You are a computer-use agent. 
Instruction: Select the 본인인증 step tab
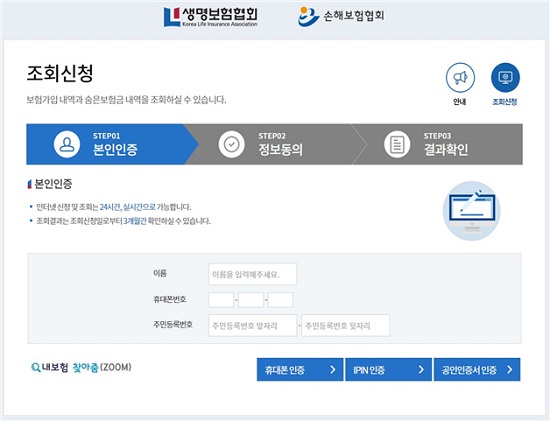(x=112, y=144)
